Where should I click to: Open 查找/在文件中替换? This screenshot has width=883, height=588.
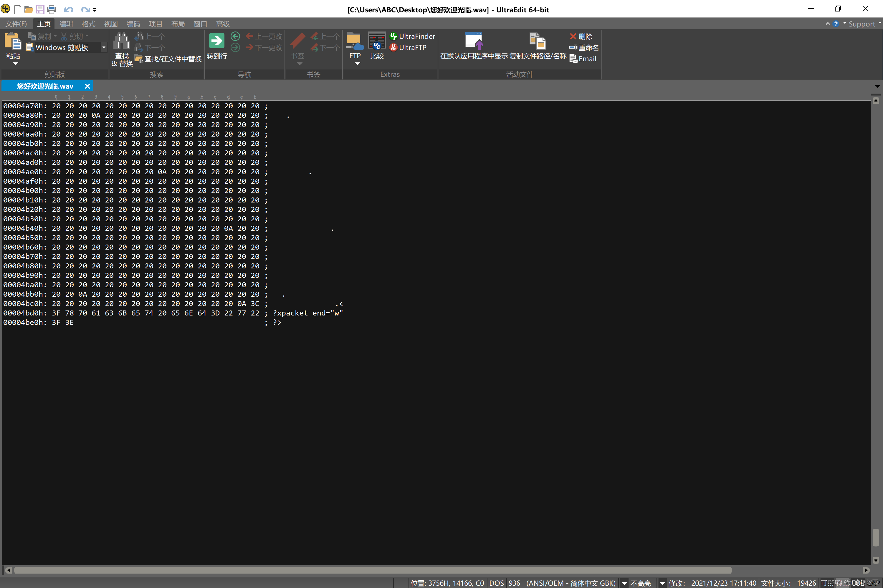coord(168,59)
